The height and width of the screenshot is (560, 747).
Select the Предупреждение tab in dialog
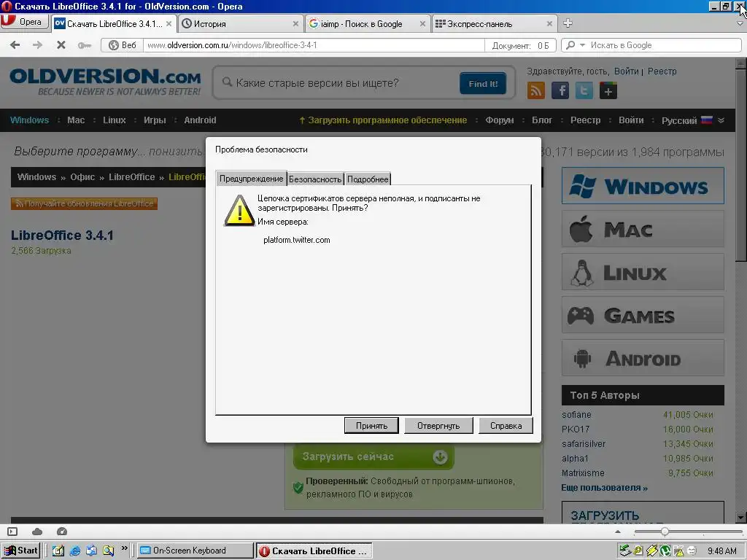click(x=251, y=178)
